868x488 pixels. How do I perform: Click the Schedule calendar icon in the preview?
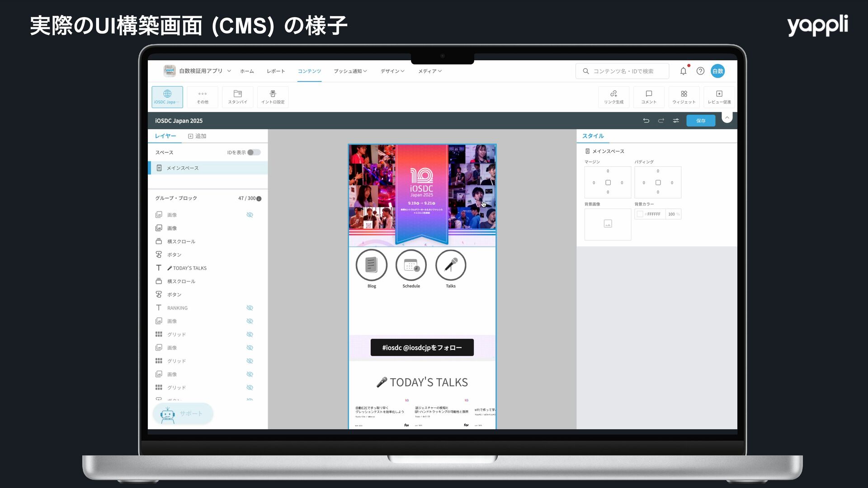[411, 265]
